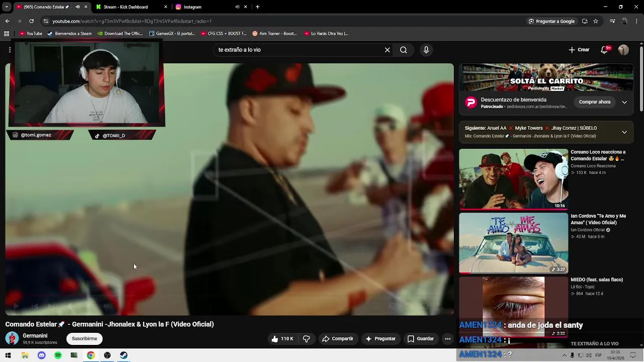Clear the search box with the X

[387, 50]
